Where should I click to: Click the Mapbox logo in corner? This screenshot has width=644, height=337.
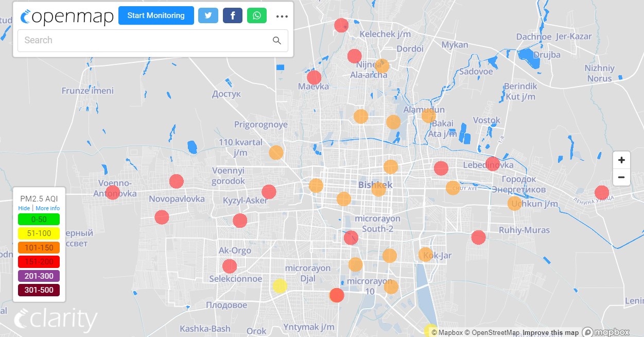(x=606, y=332)
